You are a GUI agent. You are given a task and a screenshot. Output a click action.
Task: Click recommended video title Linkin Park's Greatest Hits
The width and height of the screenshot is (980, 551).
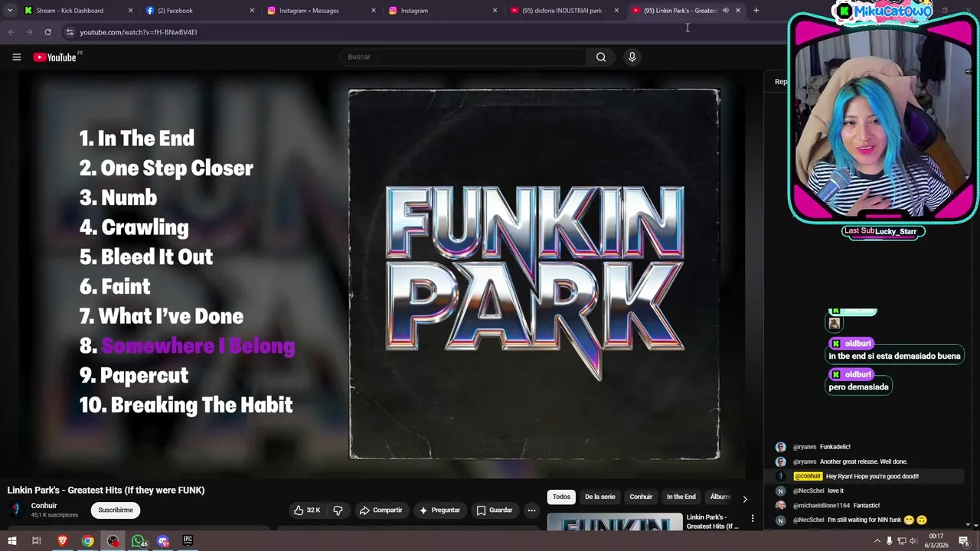click(712, 522)
